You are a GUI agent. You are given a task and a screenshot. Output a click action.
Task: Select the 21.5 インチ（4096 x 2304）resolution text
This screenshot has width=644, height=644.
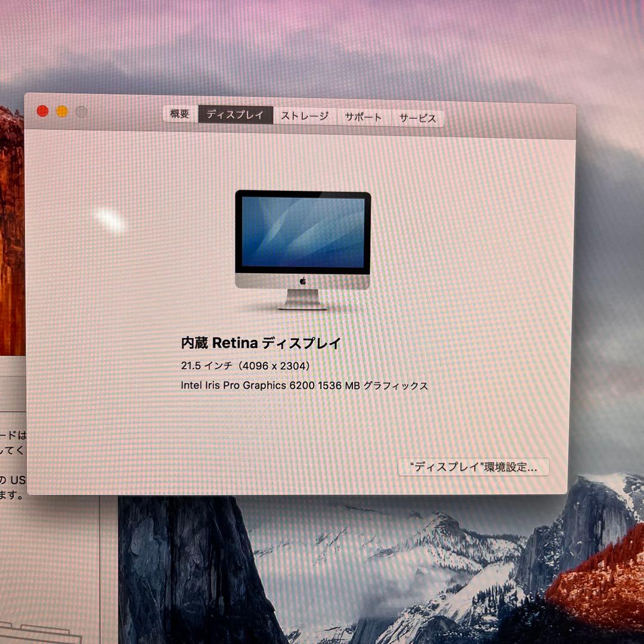(244, 364)
